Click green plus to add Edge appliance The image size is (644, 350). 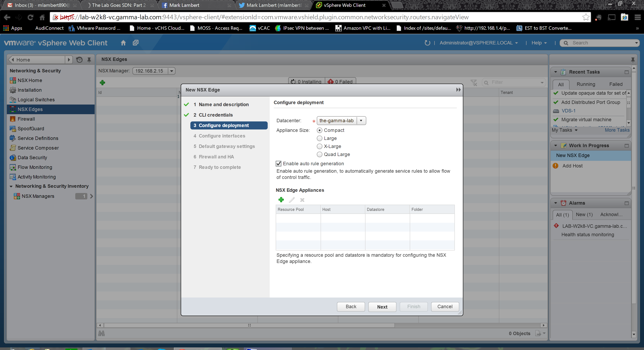[281, 200]
